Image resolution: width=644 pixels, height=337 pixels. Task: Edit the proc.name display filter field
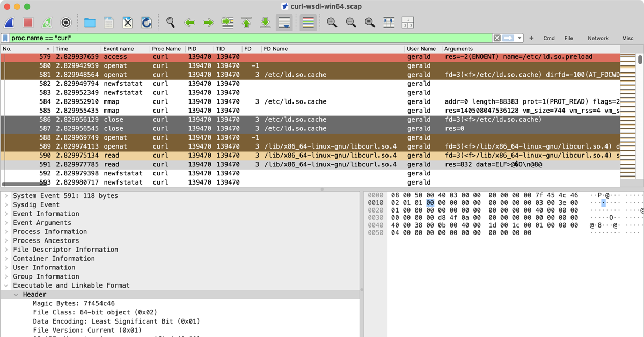pyautogui.click(x=251, y=38)
